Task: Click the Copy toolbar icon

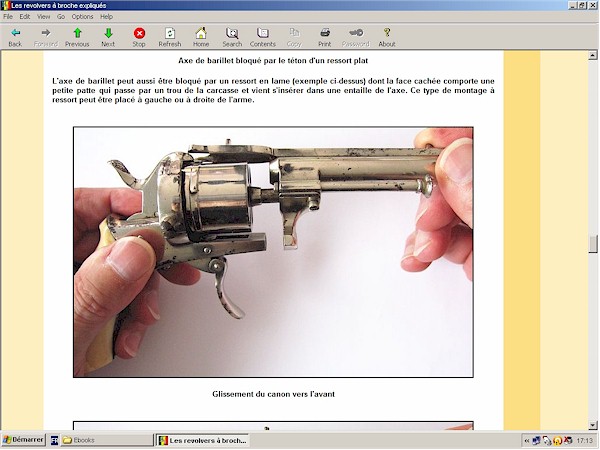Action: click(294, 37)
